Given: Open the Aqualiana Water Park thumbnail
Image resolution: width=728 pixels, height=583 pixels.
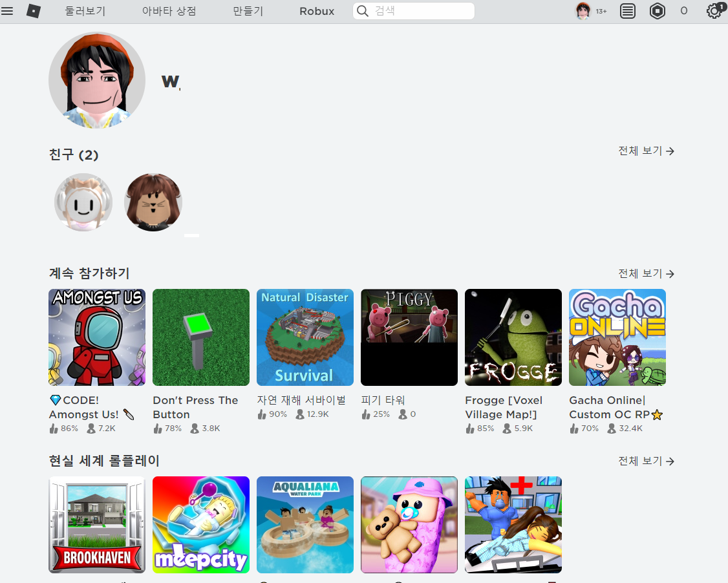Looking at the screenshot, I should (x=305, y=525).
